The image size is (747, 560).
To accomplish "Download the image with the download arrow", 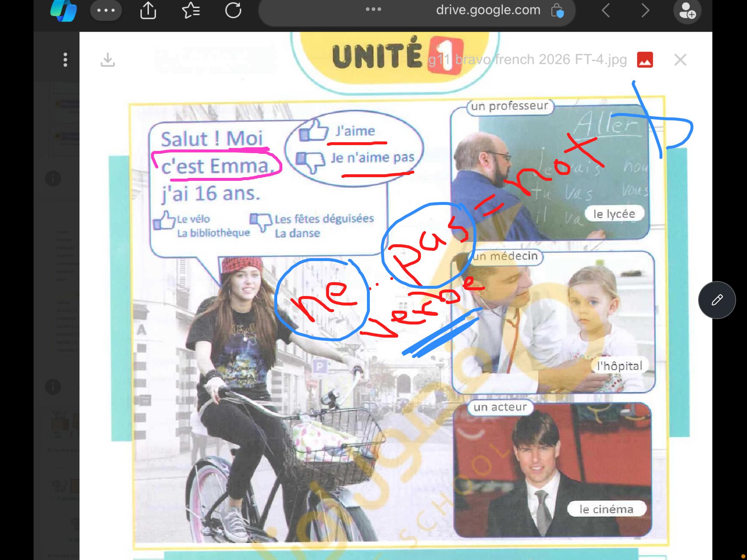I will point(108,60).
